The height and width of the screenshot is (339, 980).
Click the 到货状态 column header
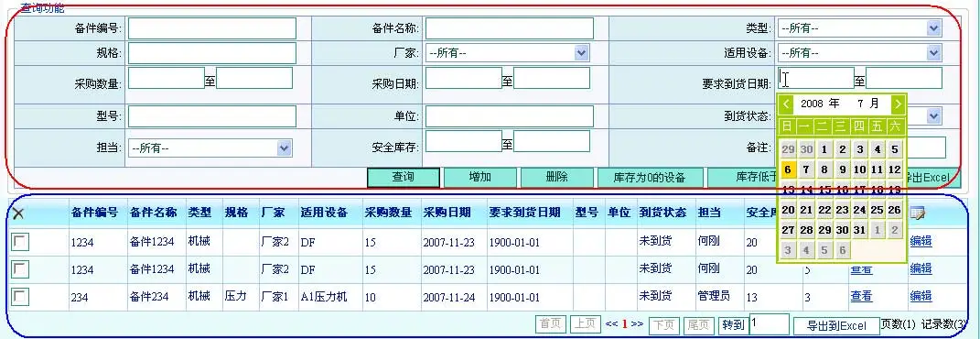[x=662, y=213]
